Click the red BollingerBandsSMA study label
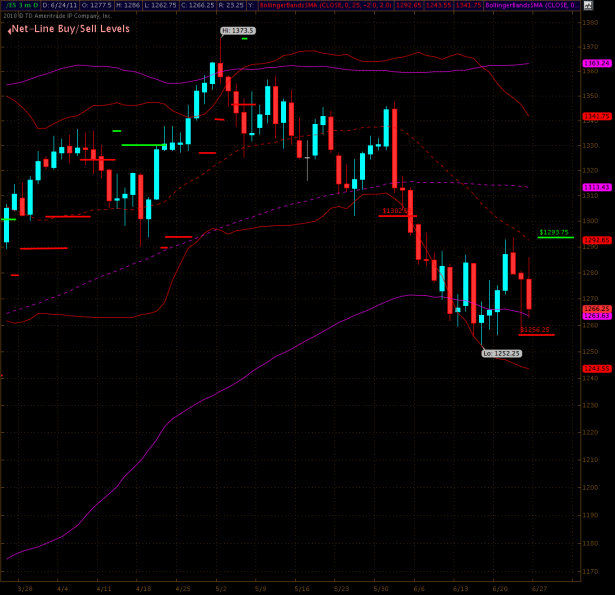Screen dimensions: 615x595 click(x=298, y=5)
